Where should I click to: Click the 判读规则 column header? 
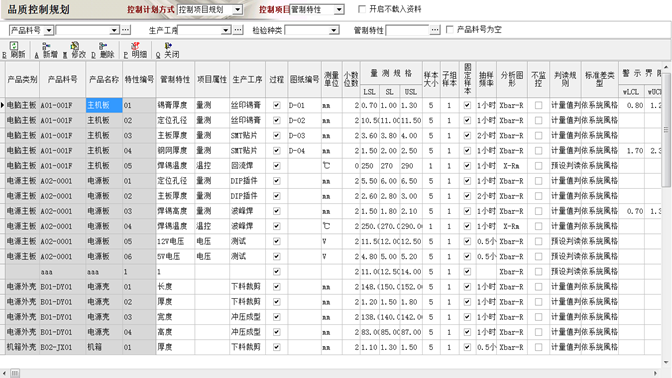tap(565, 79)
